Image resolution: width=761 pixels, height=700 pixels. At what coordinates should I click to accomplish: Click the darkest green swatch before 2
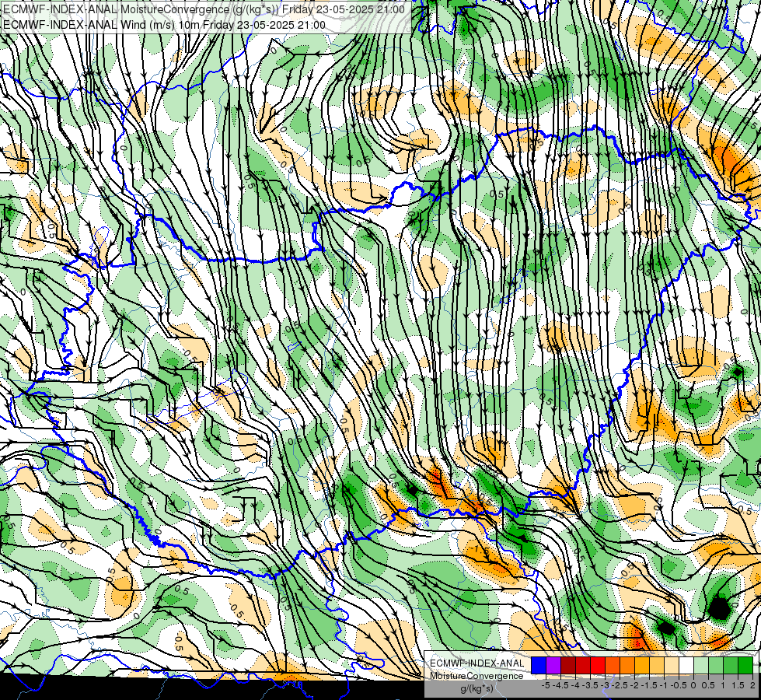click(745, 665)
